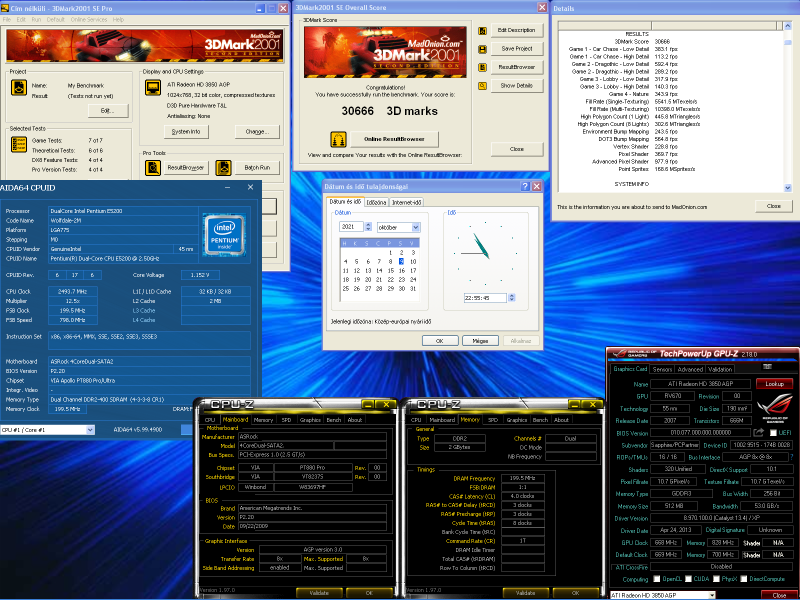Toggle the DirectCompute checkbox in GPU-Z

click(744, 579)
